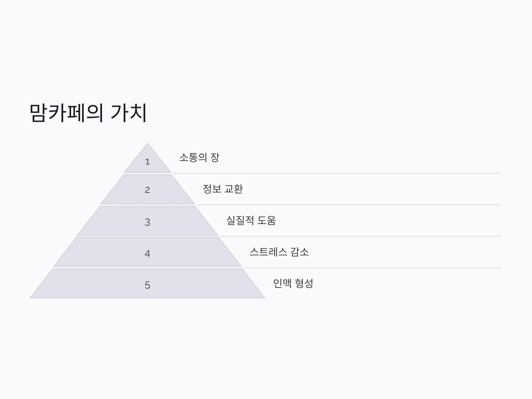Click the number 3 in pyramid
The image size is (532, 399).
(147, 222)
